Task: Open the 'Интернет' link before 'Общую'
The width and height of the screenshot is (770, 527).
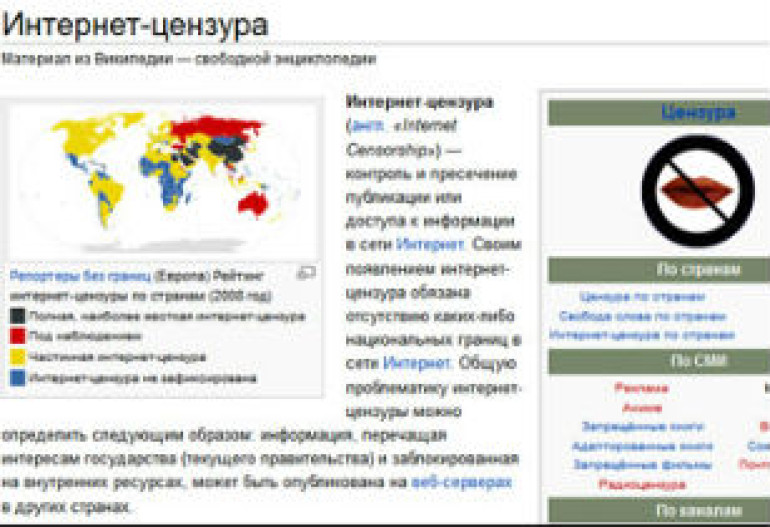Action: (416, 363)
